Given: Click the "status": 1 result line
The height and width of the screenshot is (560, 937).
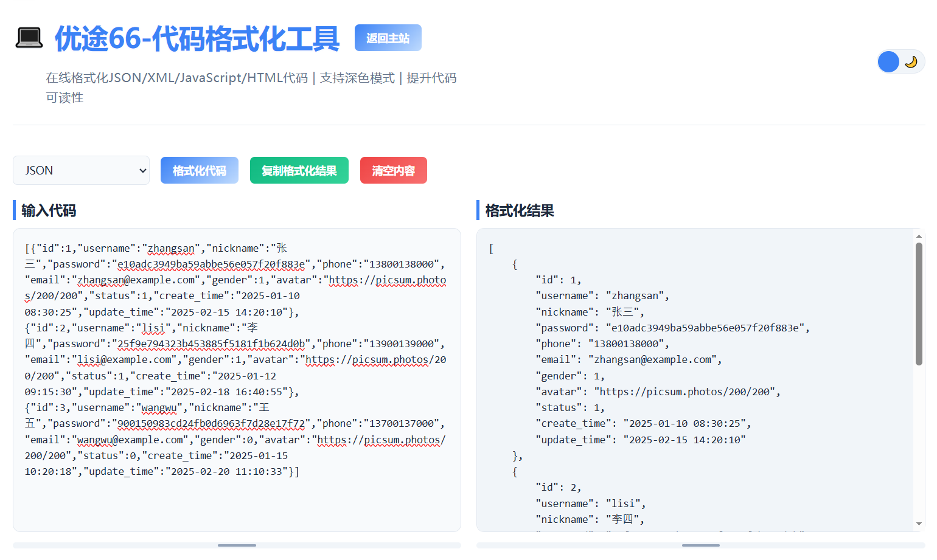Looking at the screenshot, I should [x=570, y=407].
